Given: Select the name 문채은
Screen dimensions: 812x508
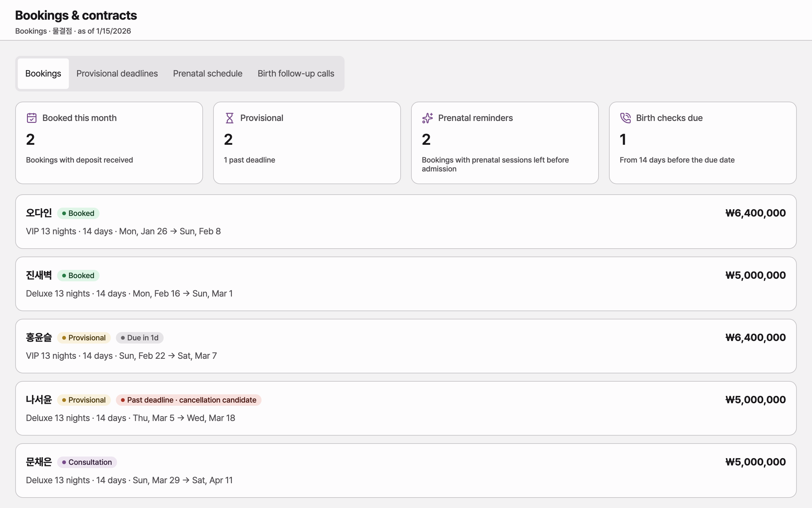Looking at the screenshot, I should click(x=39, y=462).
